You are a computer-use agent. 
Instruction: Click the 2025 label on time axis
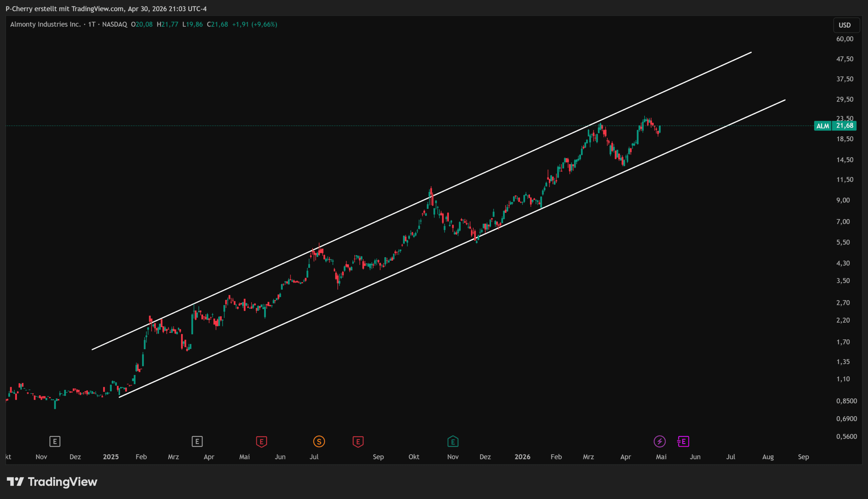pos(111,457)
